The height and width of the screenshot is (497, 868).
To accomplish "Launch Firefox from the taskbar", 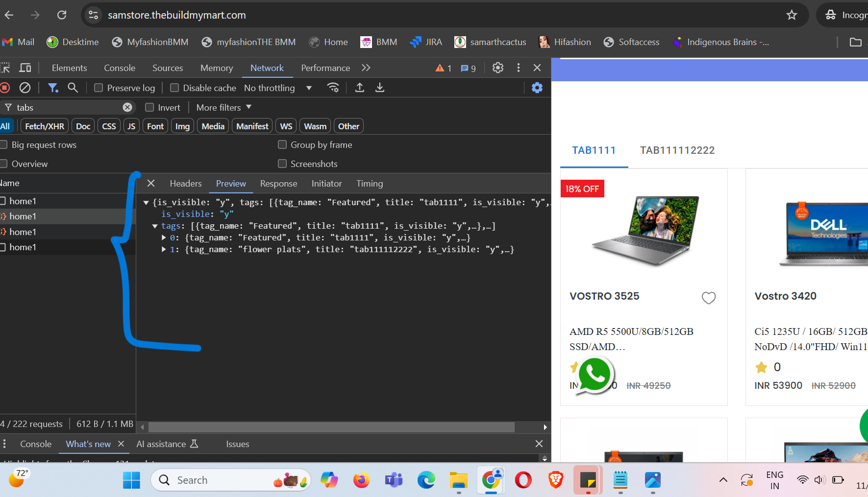I will tap(362, 480).
